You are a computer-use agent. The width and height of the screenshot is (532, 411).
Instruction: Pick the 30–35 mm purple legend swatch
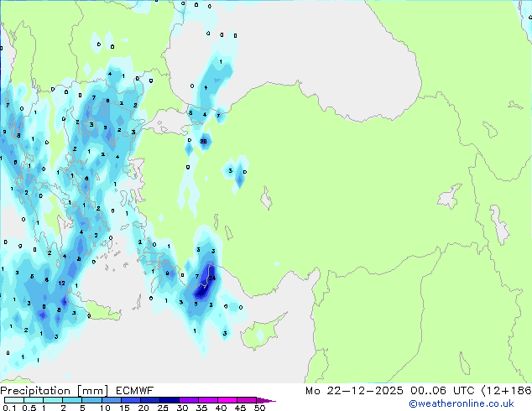click(x=189, y=400)
